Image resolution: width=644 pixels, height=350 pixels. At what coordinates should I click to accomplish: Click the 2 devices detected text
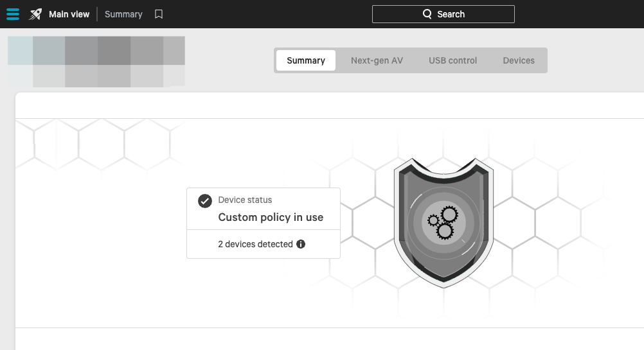(x=255, y=244)
